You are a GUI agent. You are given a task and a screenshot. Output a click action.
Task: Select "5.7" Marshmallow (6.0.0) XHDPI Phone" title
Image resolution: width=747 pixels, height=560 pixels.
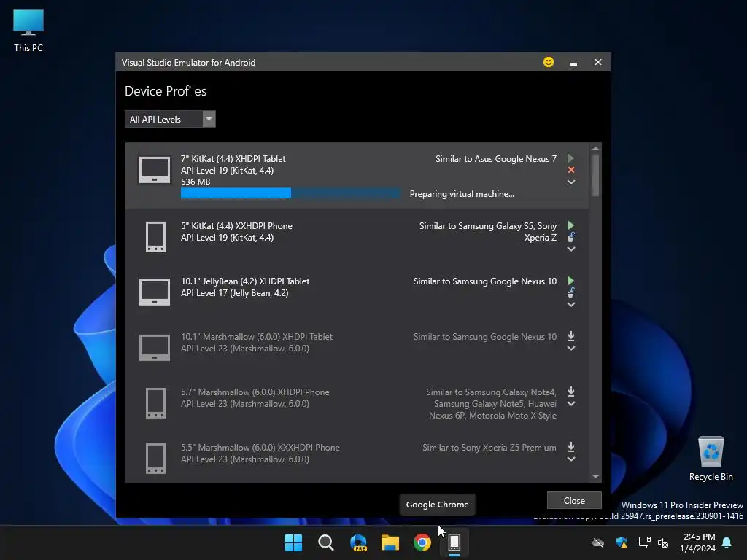click(x=255, y=392)
